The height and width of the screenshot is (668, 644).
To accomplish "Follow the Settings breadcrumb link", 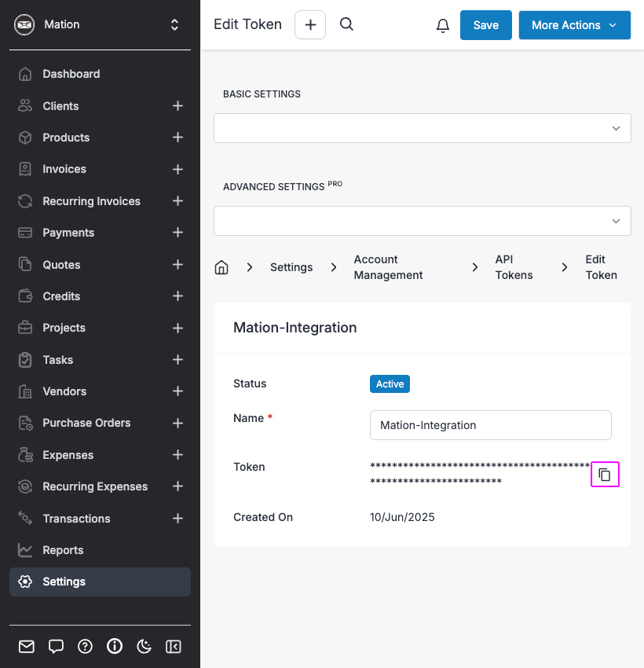I will [x=291, y=267].
